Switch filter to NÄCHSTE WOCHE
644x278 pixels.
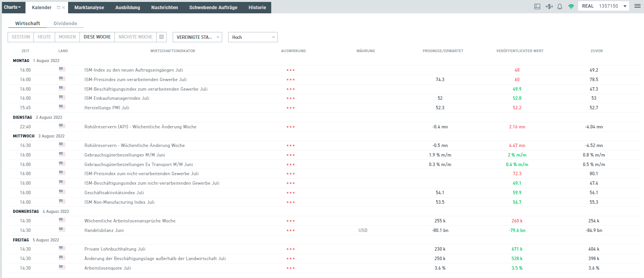[135, 37]
